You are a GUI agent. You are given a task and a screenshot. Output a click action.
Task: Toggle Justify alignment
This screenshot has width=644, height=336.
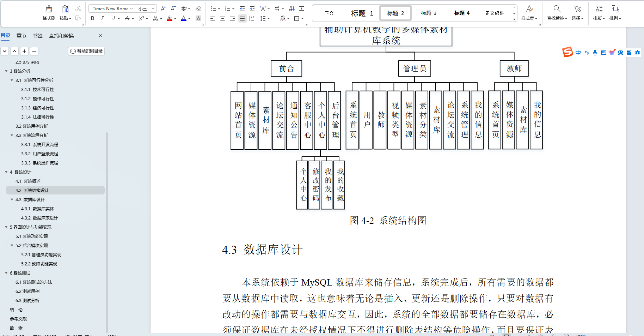point(242,18)
